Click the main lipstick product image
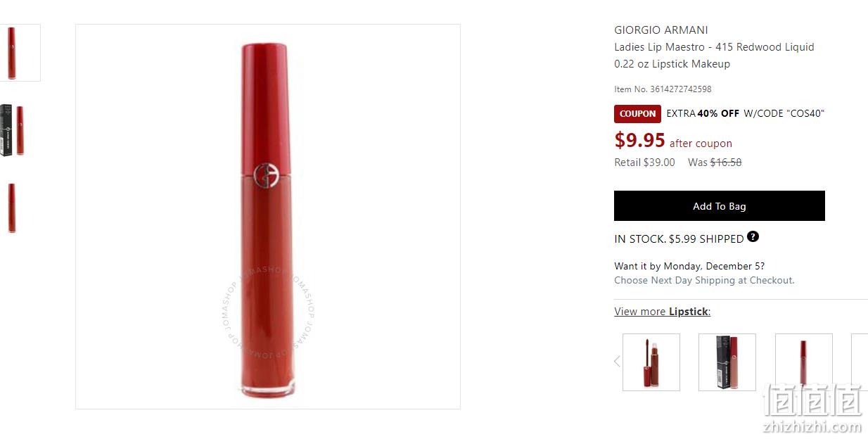The image size is (868, 439). 268,217
